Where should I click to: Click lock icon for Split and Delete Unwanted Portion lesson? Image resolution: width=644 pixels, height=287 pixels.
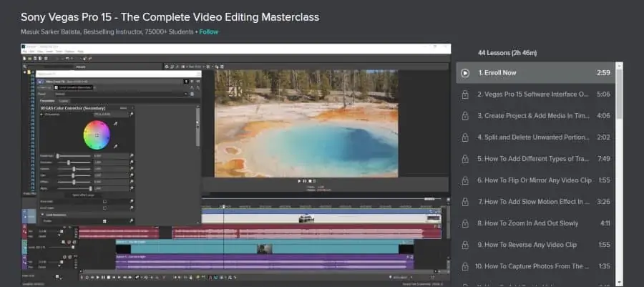click(x=465, y=137)
